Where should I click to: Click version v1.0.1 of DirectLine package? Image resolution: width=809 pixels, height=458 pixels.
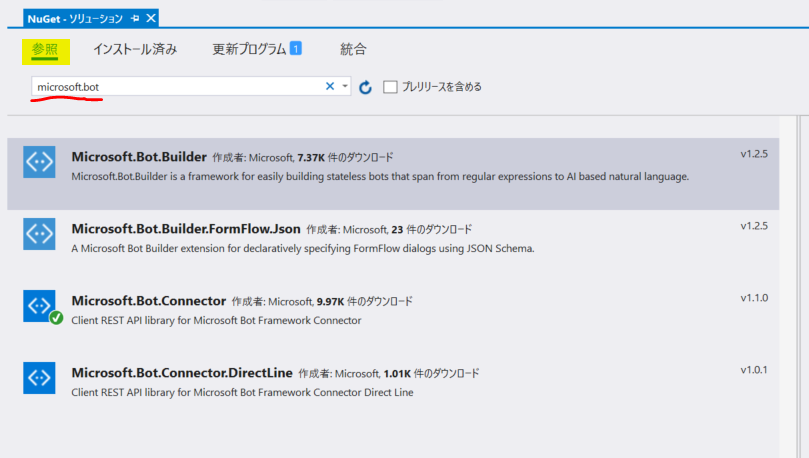754,370
